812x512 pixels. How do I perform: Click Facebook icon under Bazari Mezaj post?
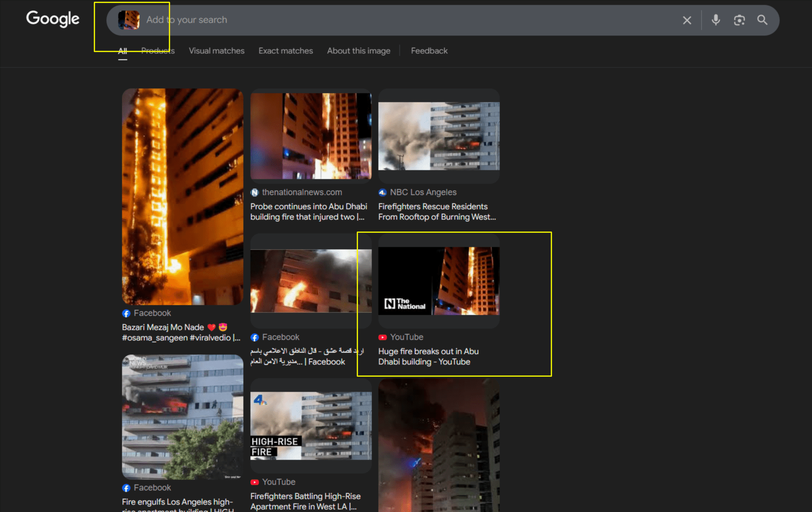click(126, 313)
